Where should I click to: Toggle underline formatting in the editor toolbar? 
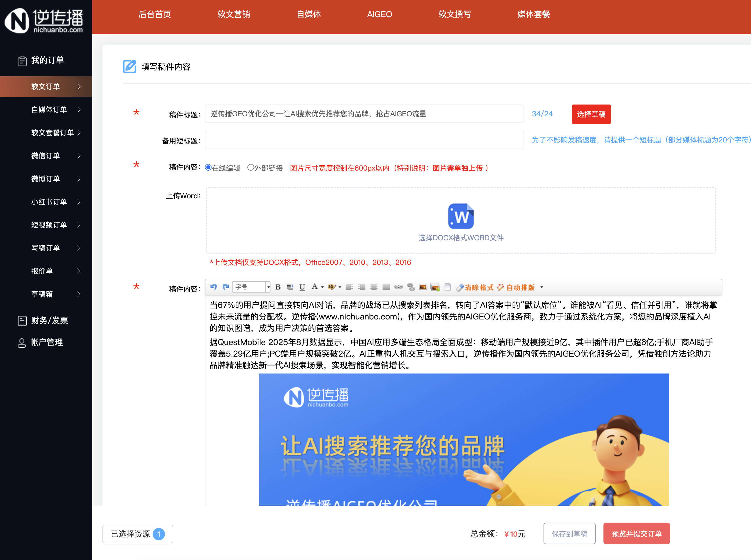pos(302,287)
